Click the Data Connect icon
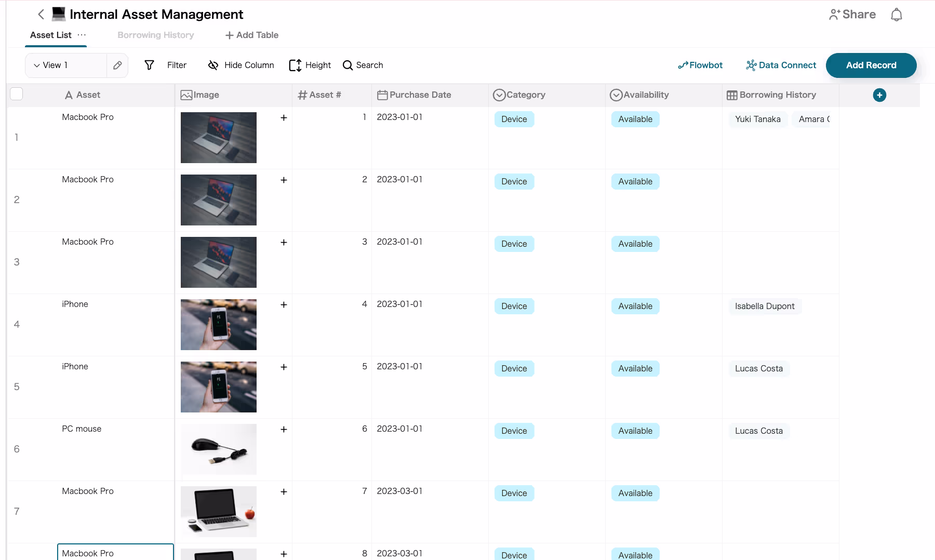This screenshot has height=560, width=935. pos(751,65)
